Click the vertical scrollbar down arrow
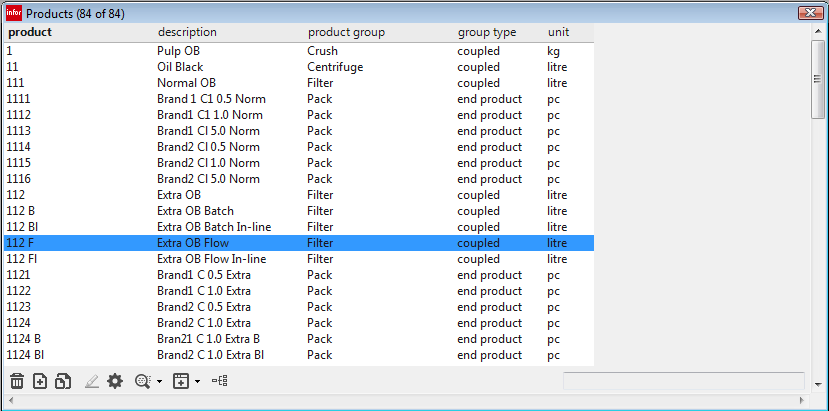 coord(819,384)
